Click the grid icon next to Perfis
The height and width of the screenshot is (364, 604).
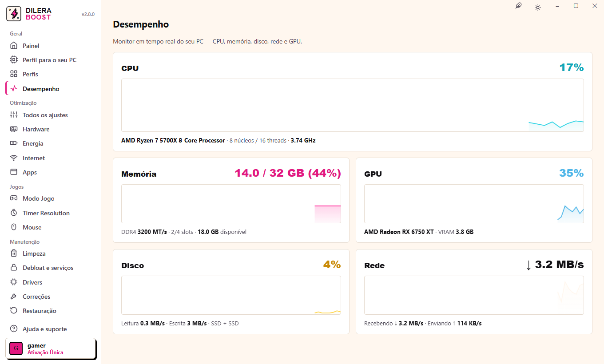(x=14, y=74)
